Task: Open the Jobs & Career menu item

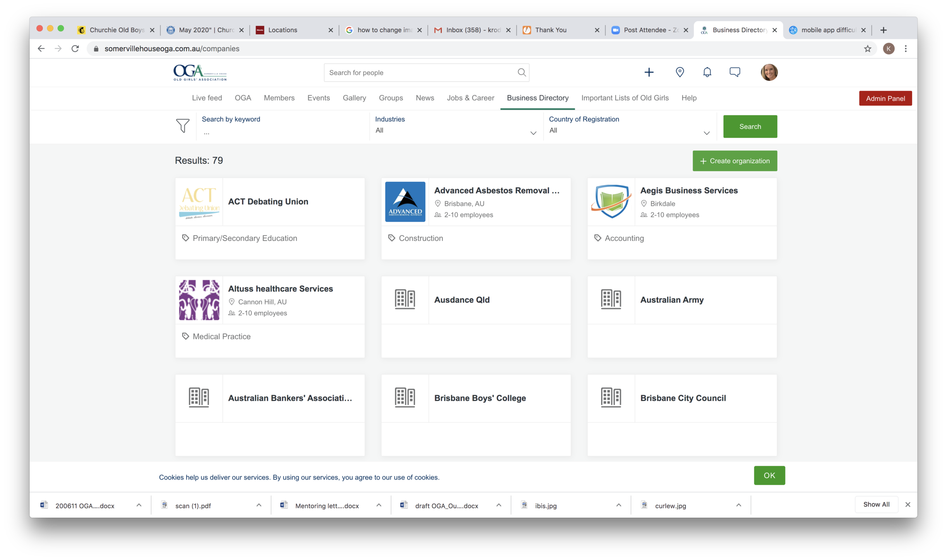Action: pyautogui.click(x=470, y=98)
